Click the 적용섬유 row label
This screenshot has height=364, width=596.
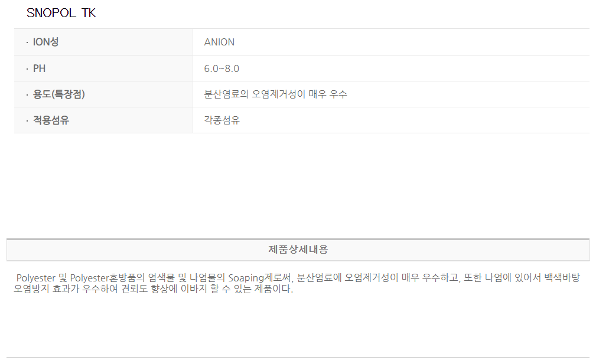51,120
